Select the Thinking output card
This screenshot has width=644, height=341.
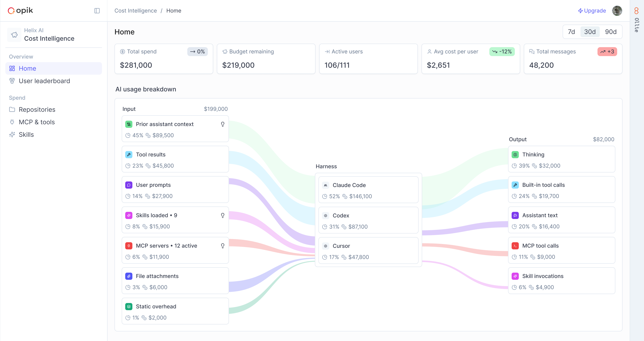[561, 159]
